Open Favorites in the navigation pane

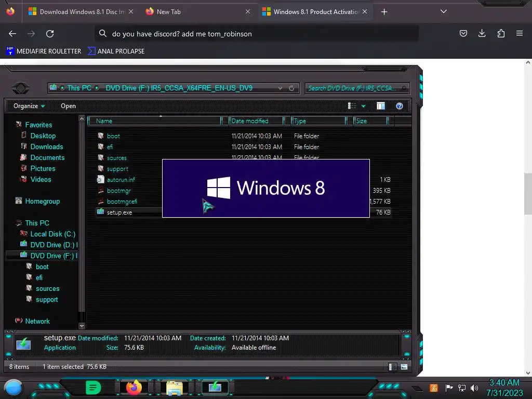38,125
